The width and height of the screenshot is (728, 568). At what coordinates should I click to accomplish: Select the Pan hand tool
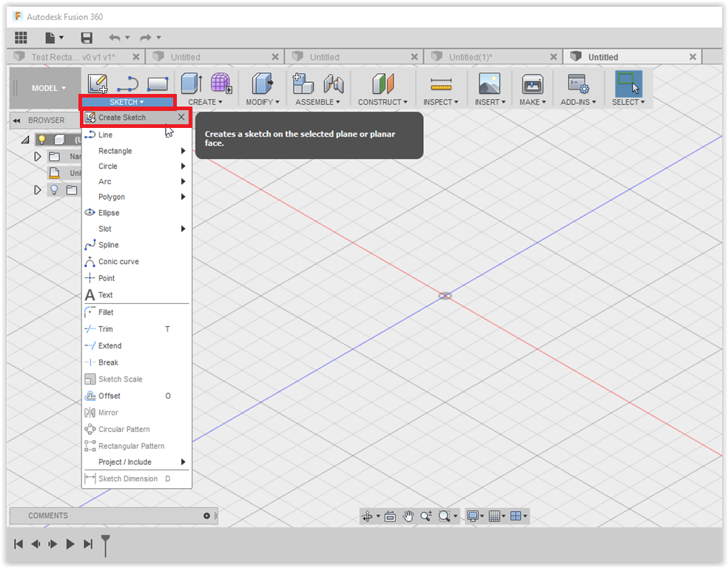tap(408, 516)
